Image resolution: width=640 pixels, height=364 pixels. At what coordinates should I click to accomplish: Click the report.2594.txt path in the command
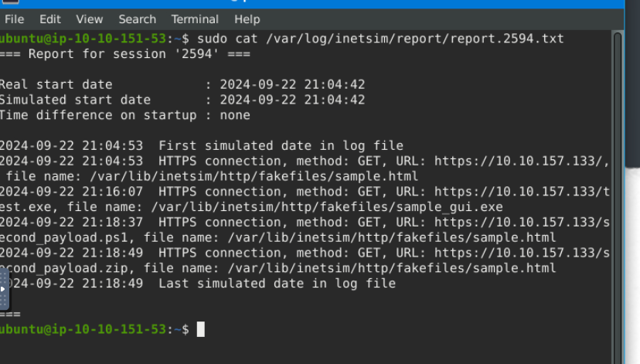click(415, 39)
